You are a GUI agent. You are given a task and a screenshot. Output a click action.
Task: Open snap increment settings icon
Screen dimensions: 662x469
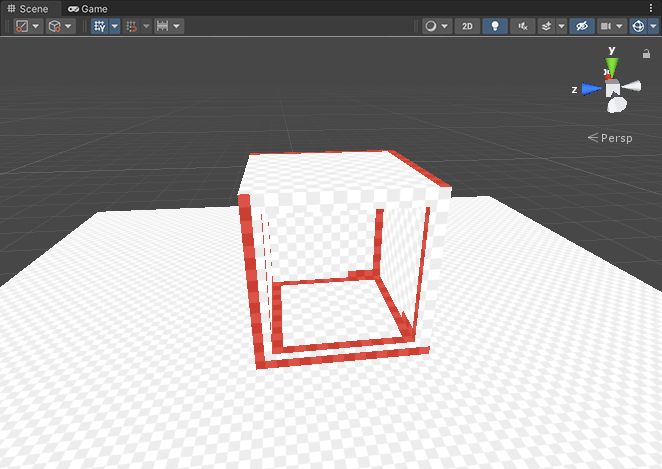[x=163, y=26]
